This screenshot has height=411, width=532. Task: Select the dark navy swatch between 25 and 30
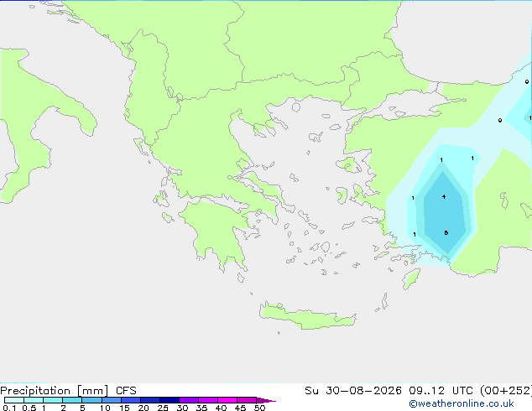(170, 400)
